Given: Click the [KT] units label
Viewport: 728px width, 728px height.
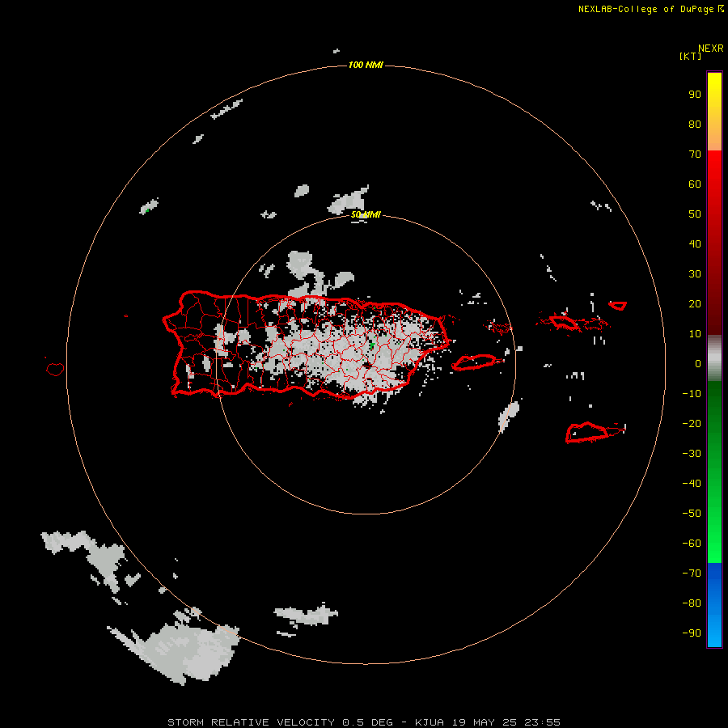Looking at the screenshot, I should pos(690,56).
